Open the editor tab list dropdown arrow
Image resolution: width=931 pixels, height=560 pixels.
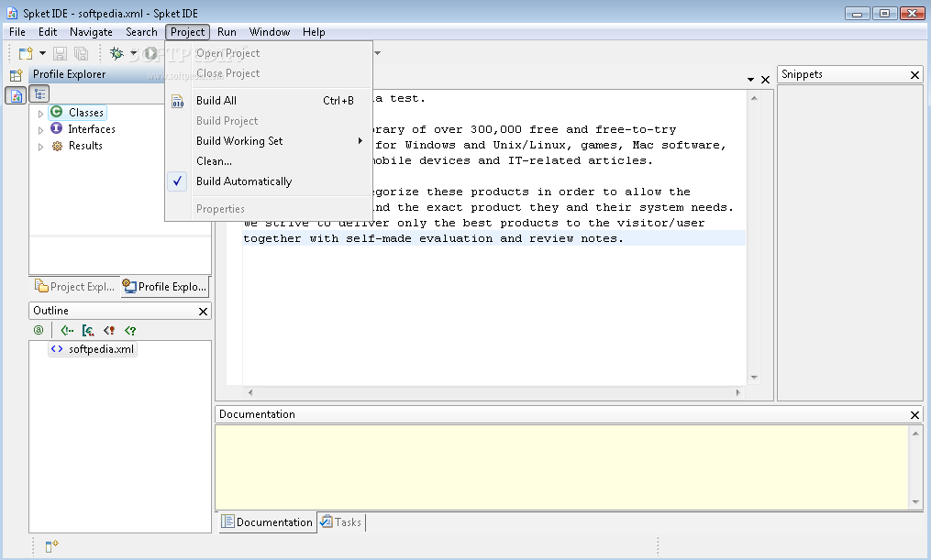coord(750,80)
